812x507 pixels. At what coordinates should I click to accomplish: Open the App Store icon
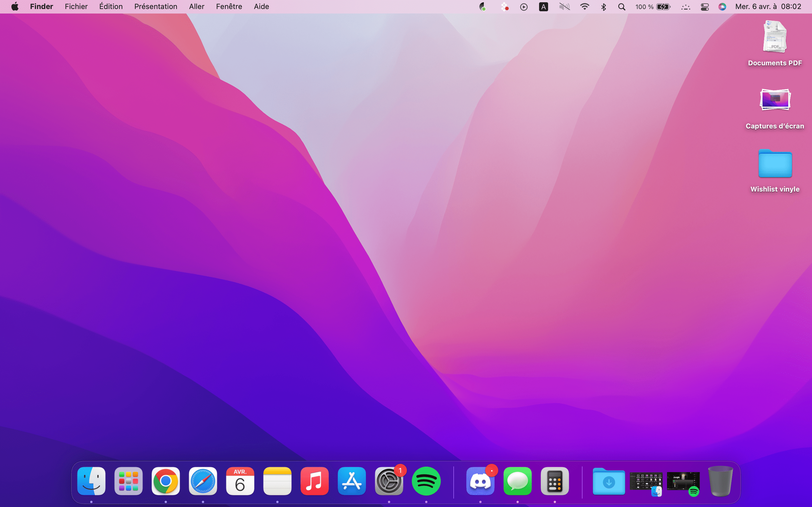pyautogui.click(x=352, y=481)
